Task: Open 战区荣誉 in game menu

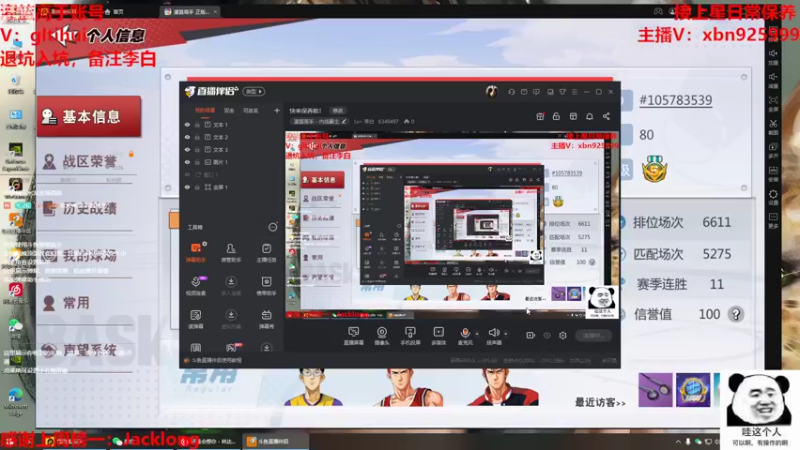Action: (87, 162)
